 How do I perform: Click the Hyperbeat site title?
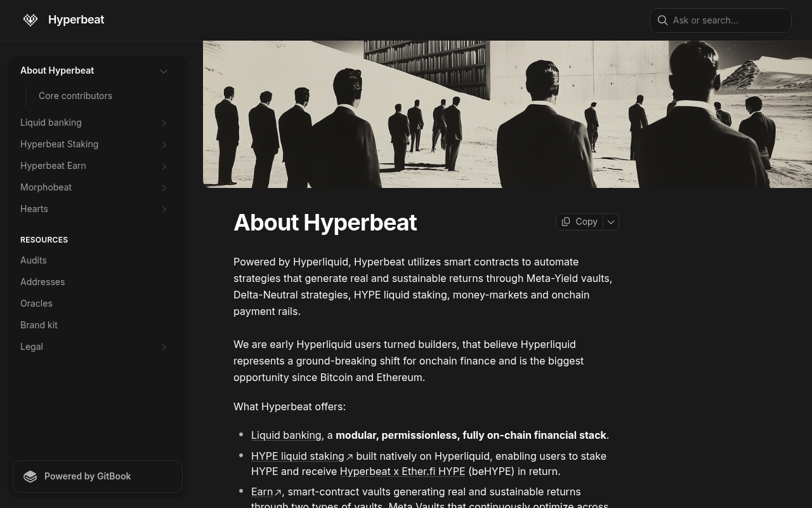76,20
